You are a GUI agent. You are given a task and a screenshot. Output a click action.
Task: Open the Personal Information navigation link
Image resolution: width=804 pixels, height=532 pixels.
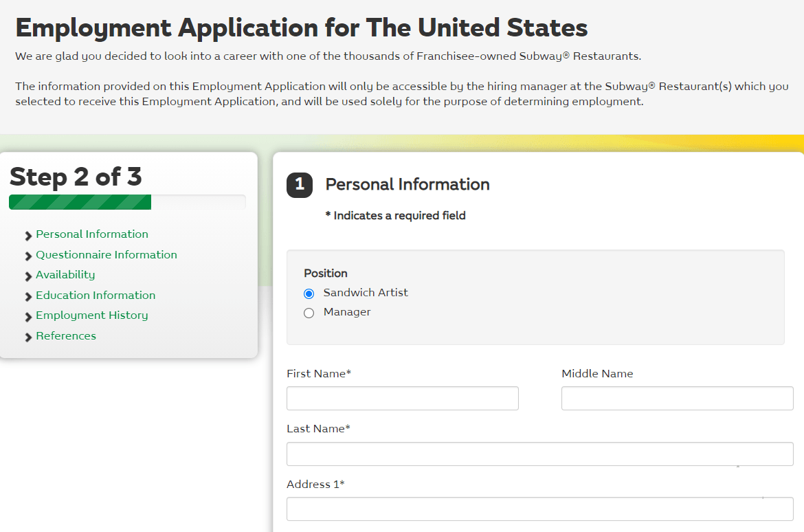point(91,234)
